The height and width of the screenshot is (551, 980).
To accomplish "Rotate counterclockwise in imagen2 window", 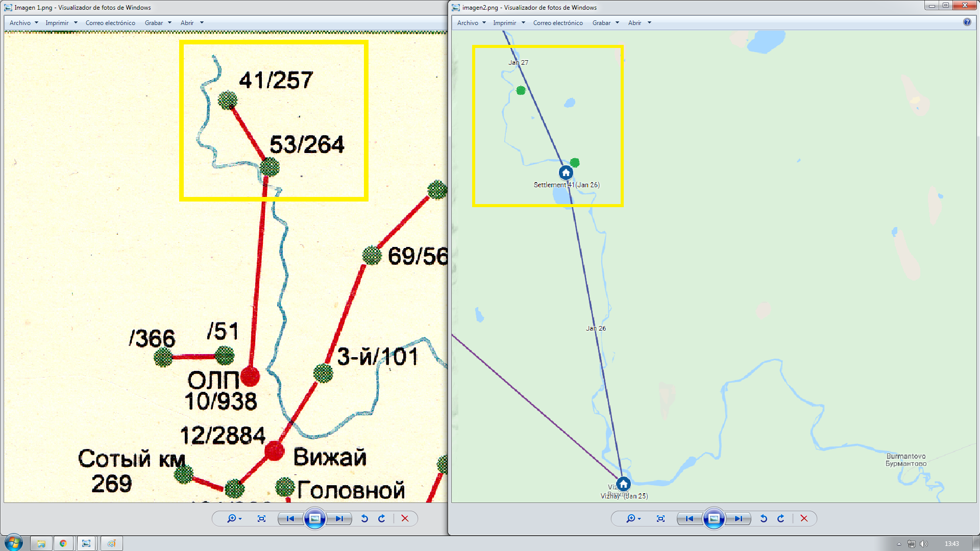I will tap(764, 518).
